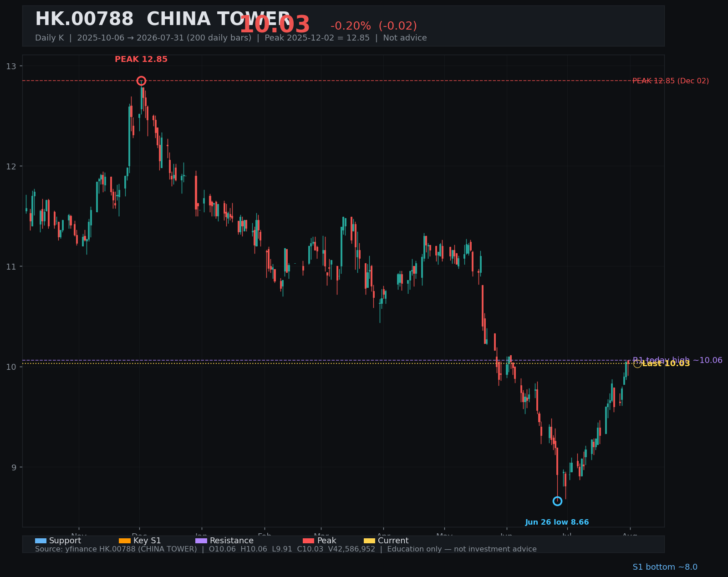Click the 'Source: yfinance' footer line
728x577 pixels.
click(x=285, y=549)
